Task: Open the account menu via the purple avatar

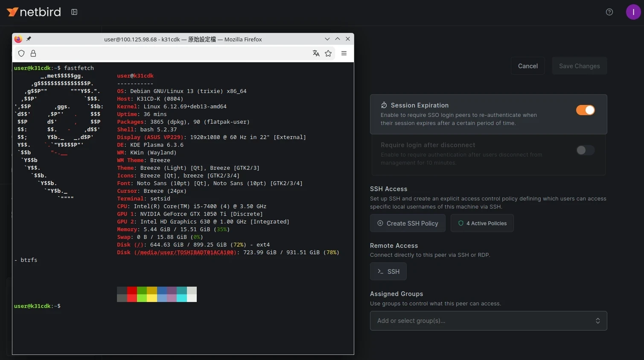Action: [633, 12]
